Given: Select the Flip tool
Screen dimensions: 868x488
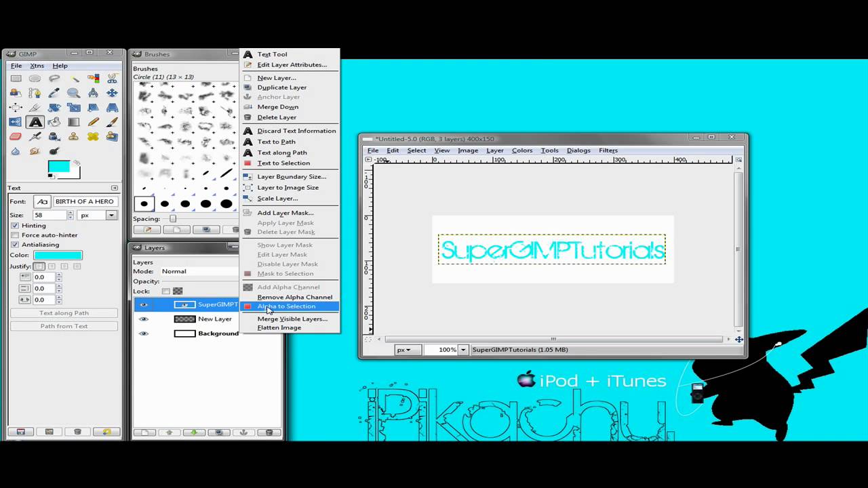Looking at the screenshot, I should [x=16, y=122].
